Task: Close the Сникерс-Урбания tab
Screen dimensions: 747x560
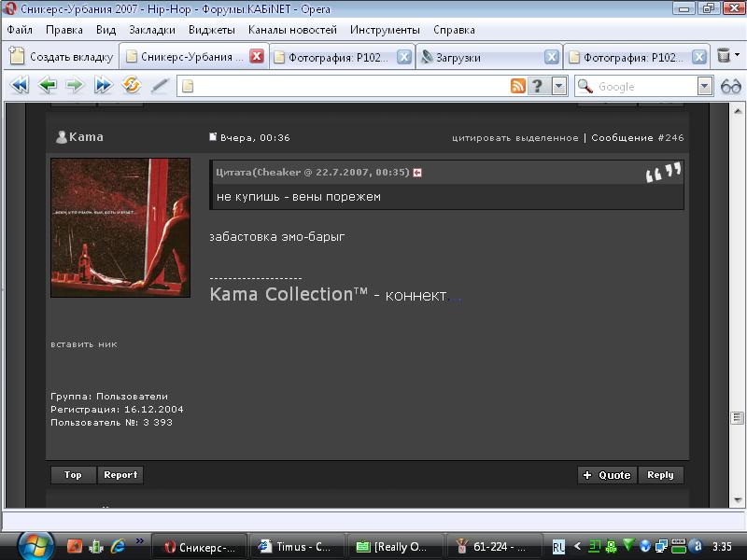Action: (257, 57)
